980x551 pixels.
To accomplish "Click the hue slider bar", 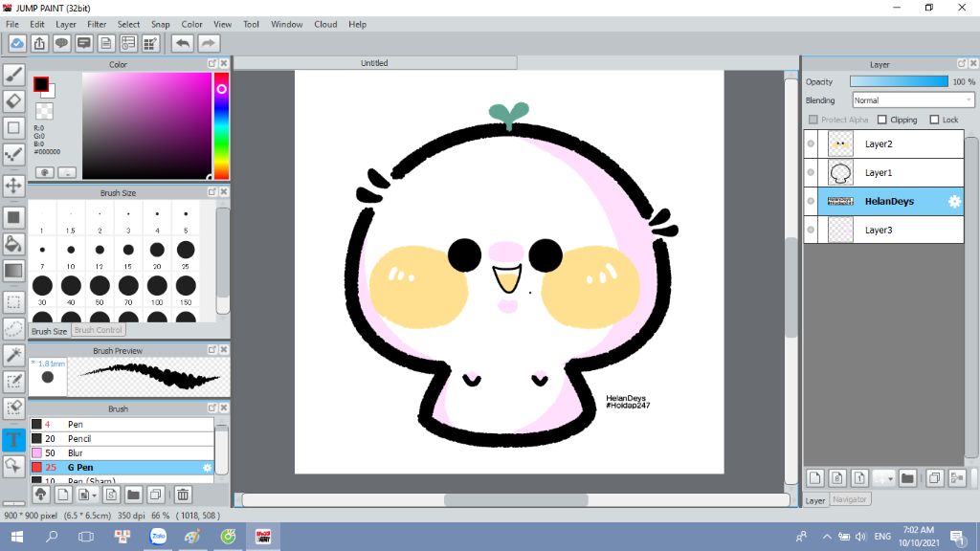I will pyautogui.click(x=222, y=125).
